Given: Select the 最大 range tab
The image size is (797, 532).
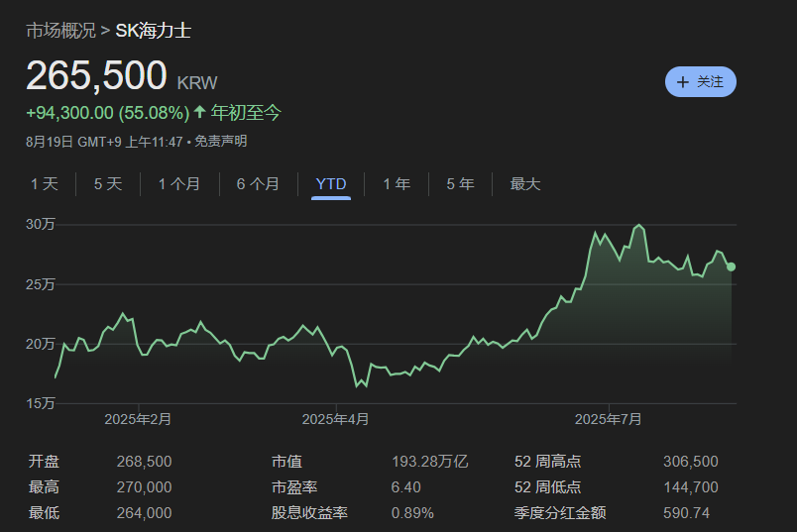Looking at the screenshot, I should pos(525,184).
